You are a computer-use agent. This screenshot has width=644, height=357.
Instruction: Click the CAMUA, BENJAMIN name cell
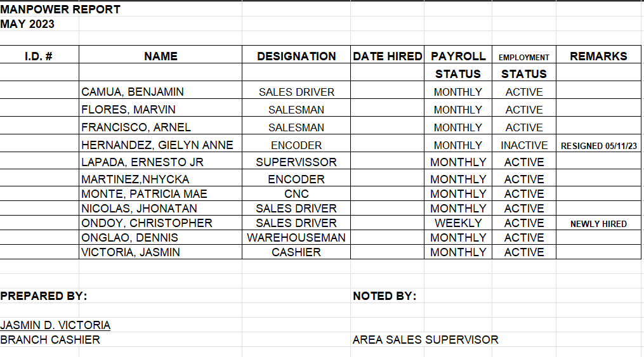[161, 90]
